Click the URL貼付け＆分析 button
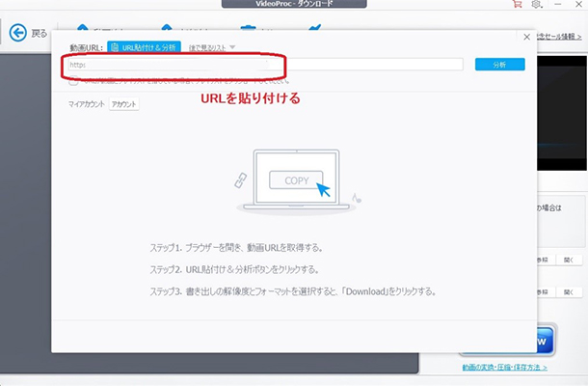This screenshot has height=386, width=588. pos(144,47)
